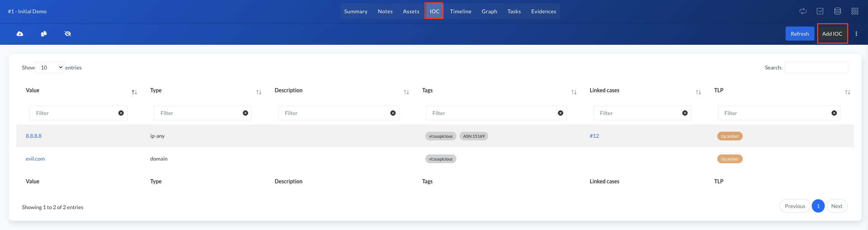Click the Add IOC button
868x230 pixels.
tap(832, 34)
